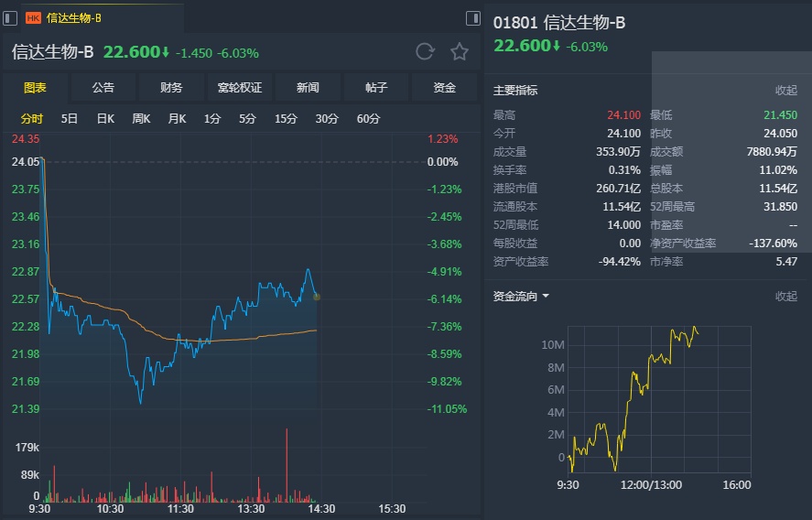Select the 日K chart period
812x520 pixels.
tap(105, 118)
